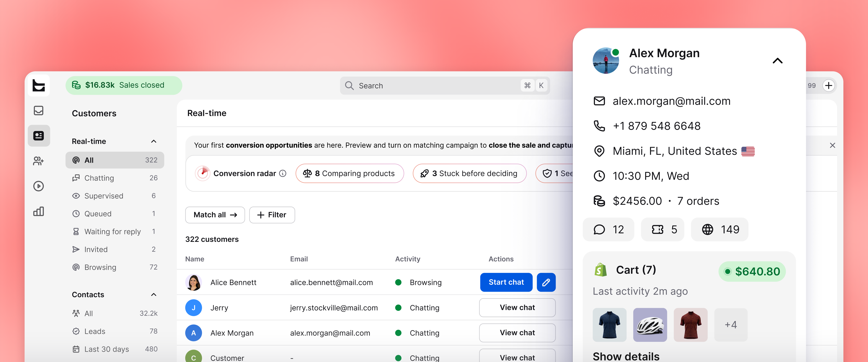
Task: Click the plus button in top-right corner
Action: coord(829,86)
